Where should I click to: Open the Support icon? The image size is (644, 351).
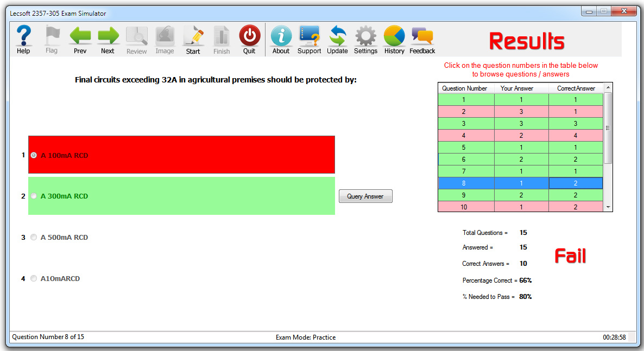pyautogui.click(x=310, y=40)
